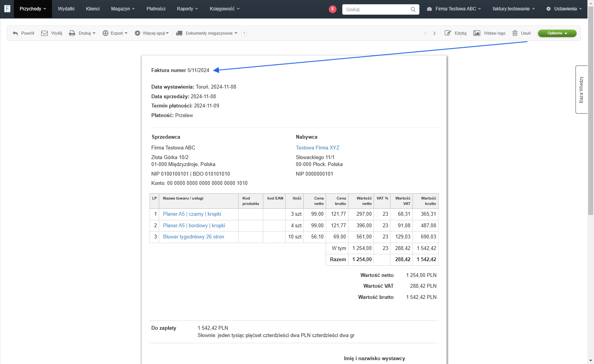The image size is (594, 364).
Task: Click the Wyślij envelope icon
Action: (x=44, y=34)
